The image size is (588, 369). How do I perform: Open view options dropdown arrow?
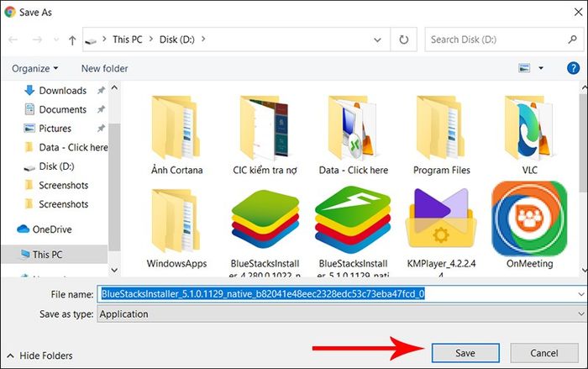click(x=541, y=68)
